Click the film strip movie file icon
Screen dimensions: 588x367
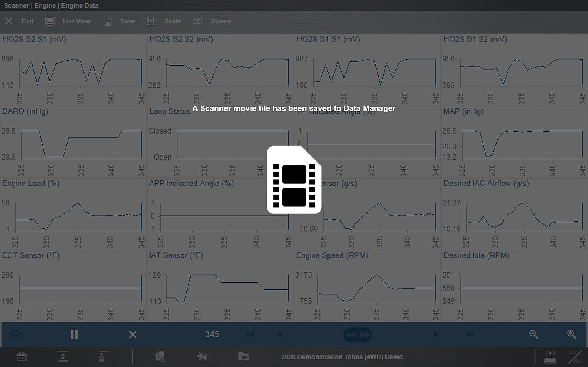click(294, 180)
